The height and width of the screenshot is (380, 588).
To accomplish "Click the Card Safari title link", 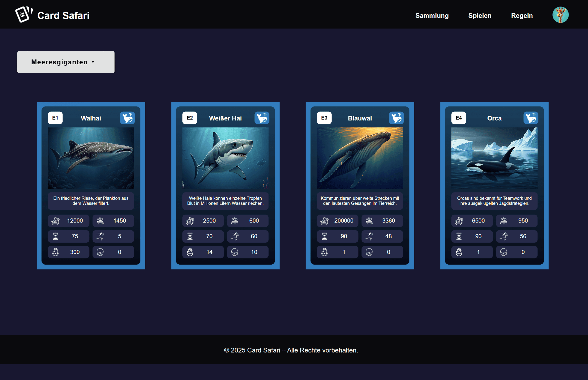I will point(63,15).
